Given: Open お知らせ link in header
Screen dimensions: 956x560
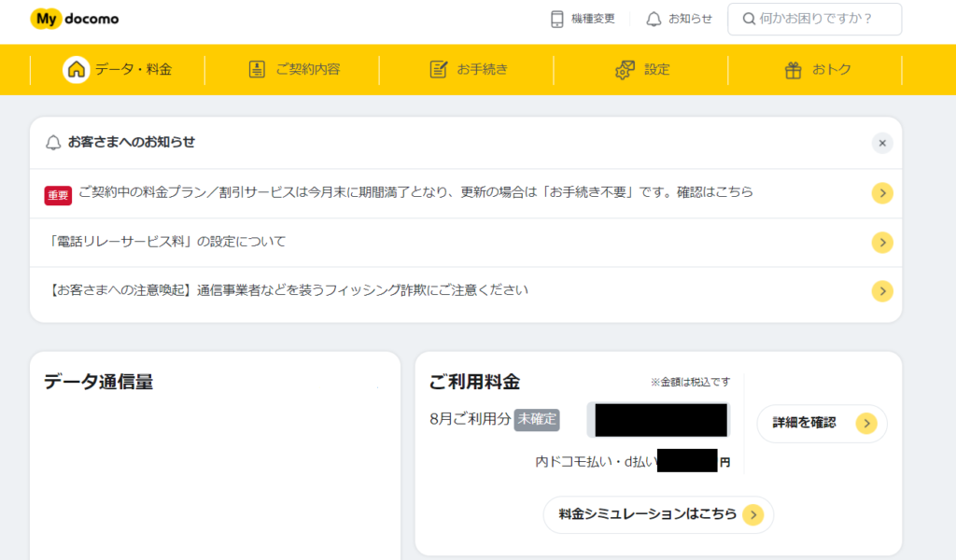Looking at the screenshot, I should 680,19.
